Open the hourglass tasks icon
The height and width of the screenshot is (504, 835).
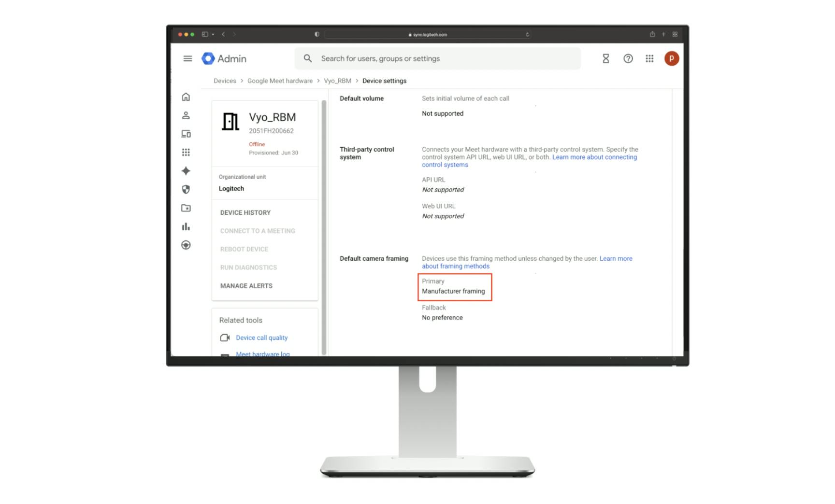pos(605,58)
